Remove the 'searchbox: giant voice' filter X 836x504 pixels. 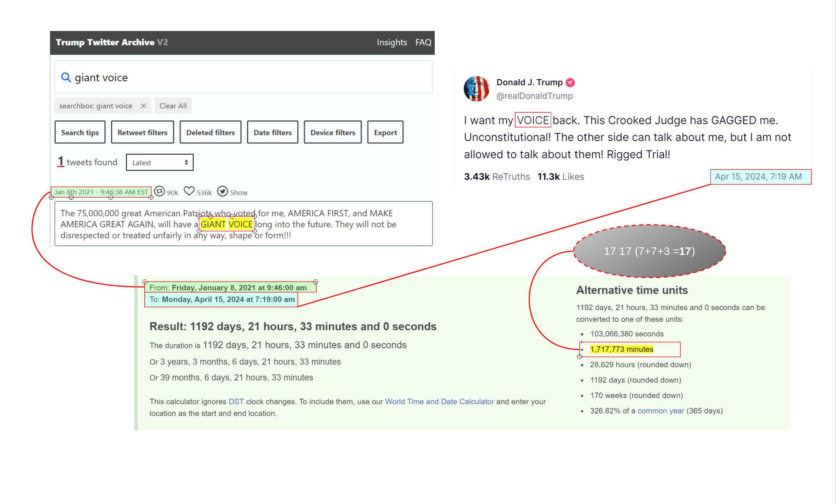[143, 106]
